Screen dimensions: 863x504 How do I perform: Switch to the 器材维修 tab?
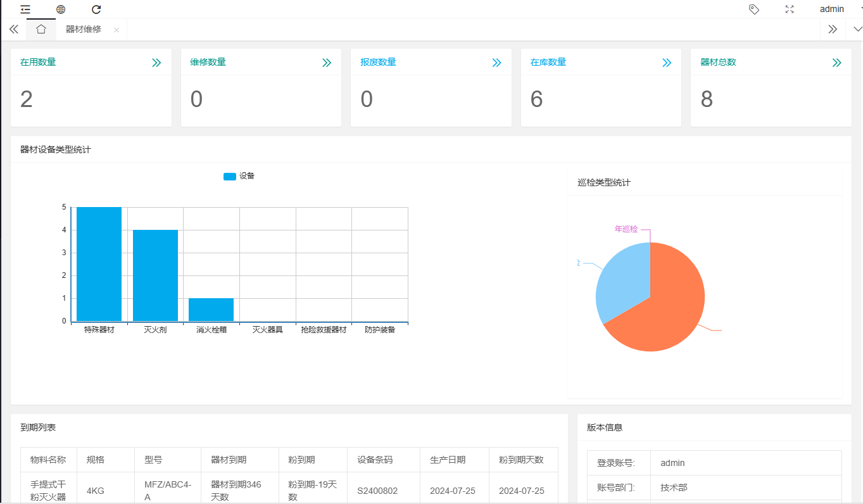coord(84,29)
